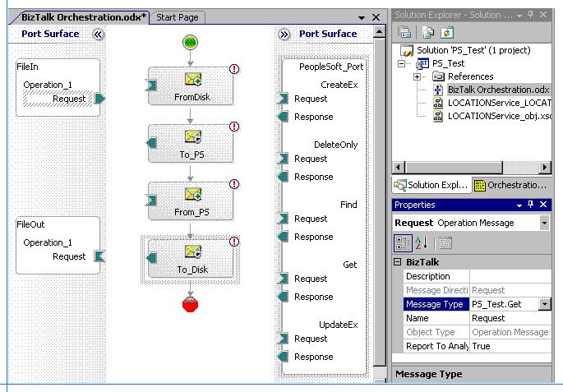563x392 pixels.
Task: Click the Description property value field
Action: 510,276
